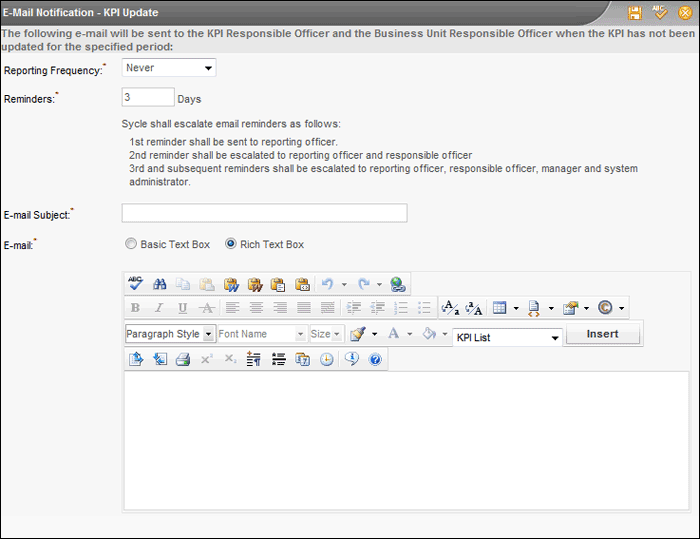Open the Undo history dropdown arrow
Viewport: 700px width, 539px height.
point(344,284)
